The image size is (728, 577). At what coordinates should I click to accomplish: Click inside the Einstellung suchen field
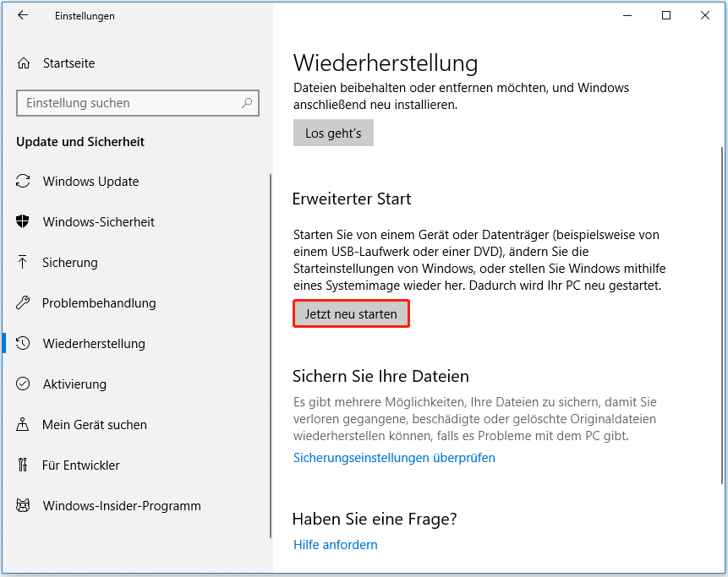click(127, 102)
